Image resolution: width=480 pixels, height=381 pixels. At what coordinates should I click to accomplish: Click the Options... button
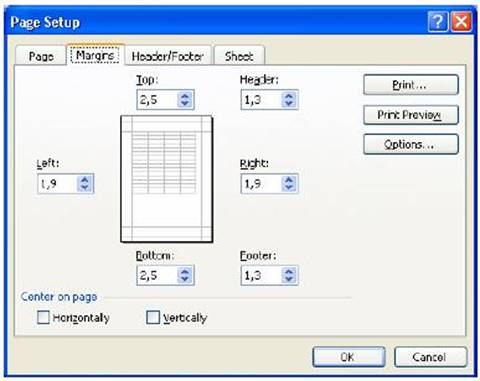[x=411, y=144]
